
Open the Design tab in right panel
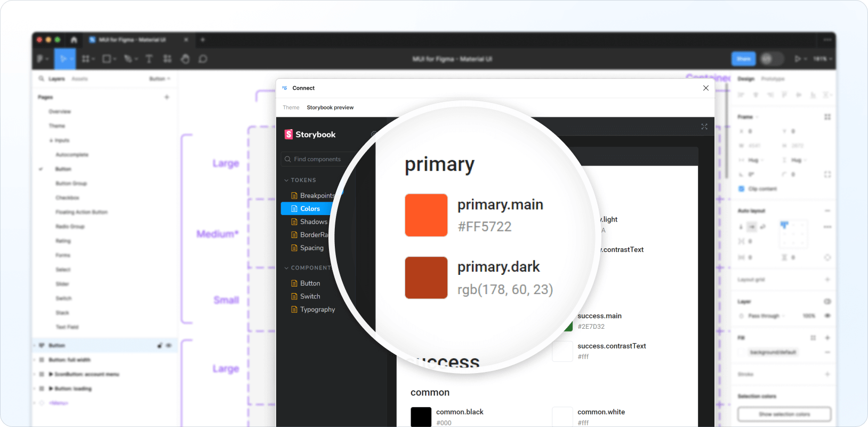pyautogui.click(x=746, y=78)
